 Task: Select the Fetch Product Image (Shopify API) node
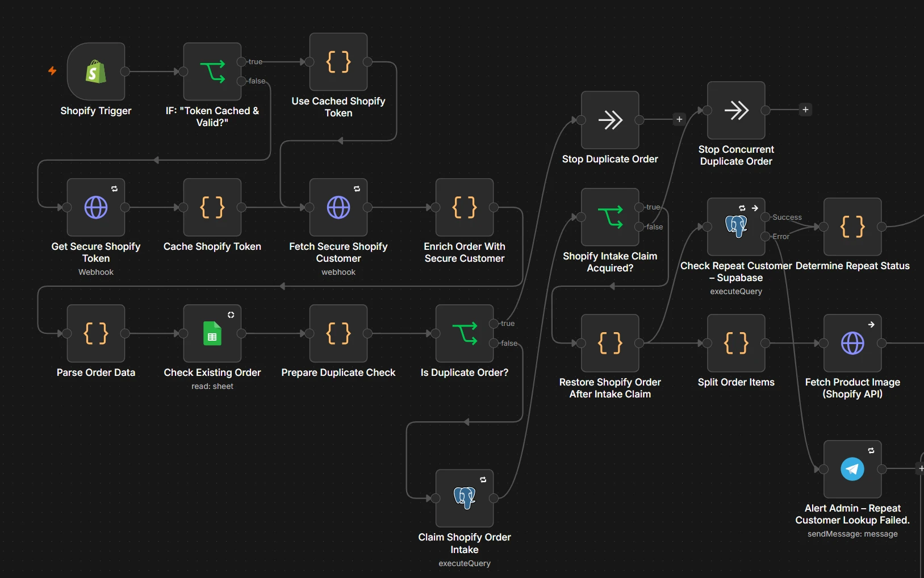click(852, 343)
